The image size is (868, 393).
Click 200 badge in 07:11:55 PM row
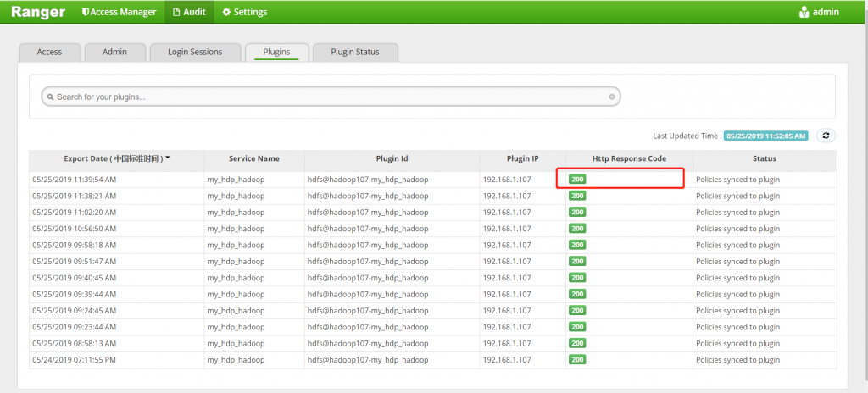[x=577, y=360]
